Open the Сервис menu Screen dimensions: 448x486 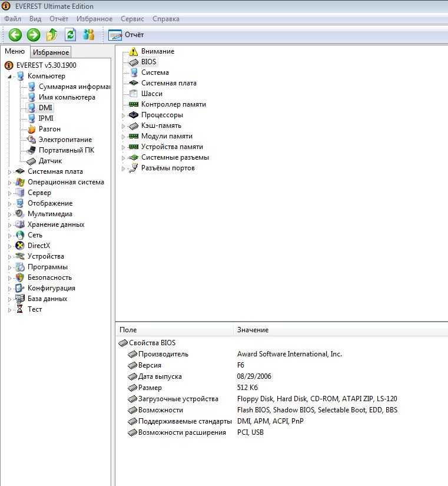132,19
